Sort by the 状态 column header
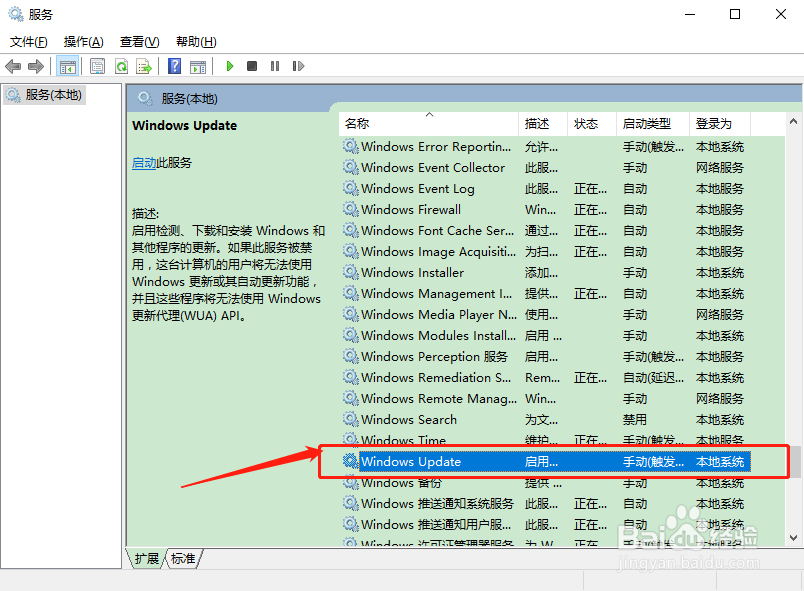Screen dimensions: 804x591 592,124
